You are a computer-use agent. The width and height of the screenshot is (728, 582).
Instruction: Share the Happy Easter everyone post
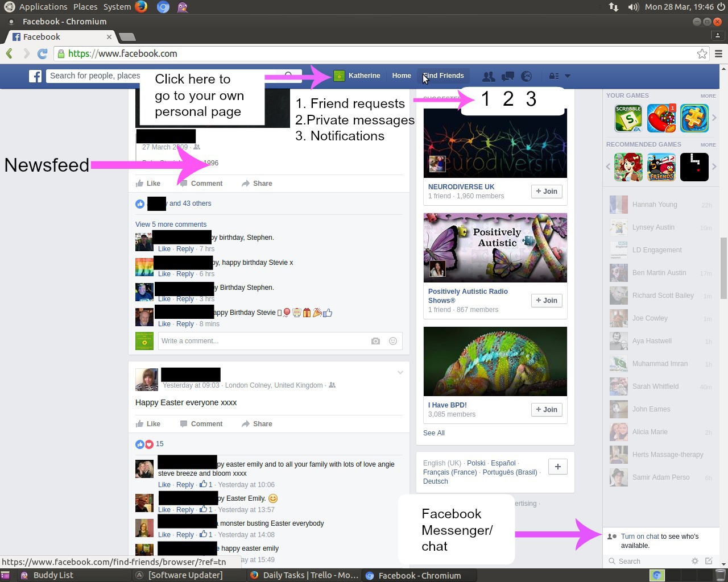pyautogui.click(x=257, y=424)
